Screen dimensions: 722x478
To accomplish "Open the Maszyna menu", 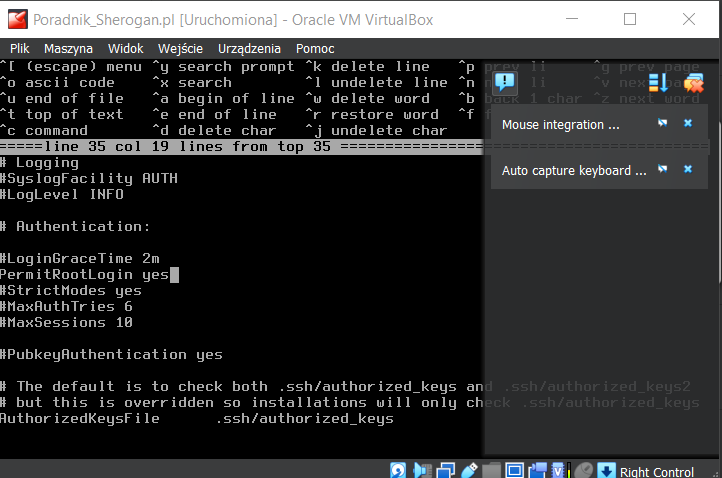I will coord(69,48).
